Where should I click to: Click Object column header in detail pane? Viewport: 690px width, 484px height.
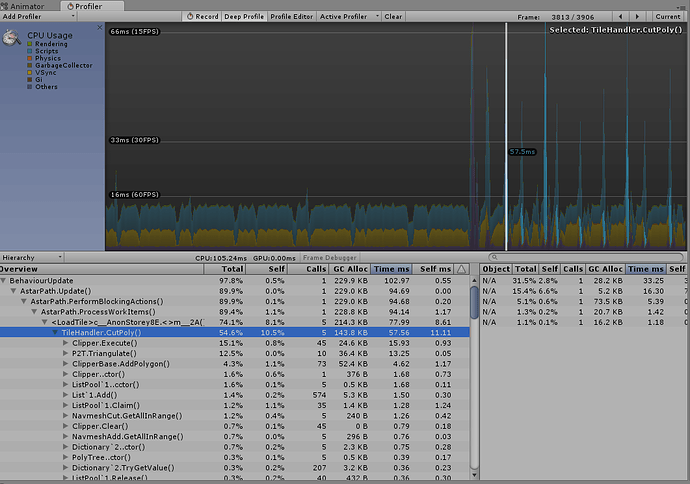coord(496,269)
